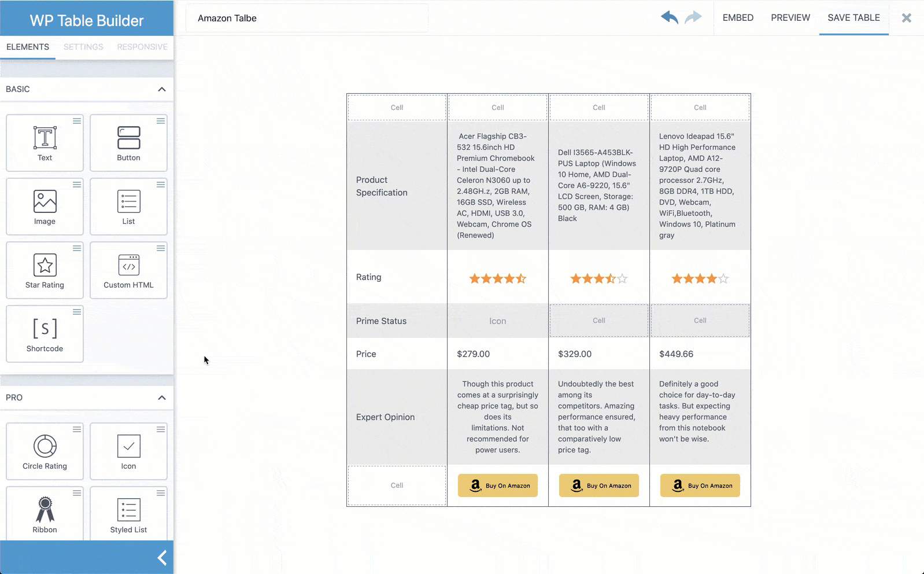This screenshot has width=924, height=574.
Task: Click the $329.00 price
Action: point(575,354)
